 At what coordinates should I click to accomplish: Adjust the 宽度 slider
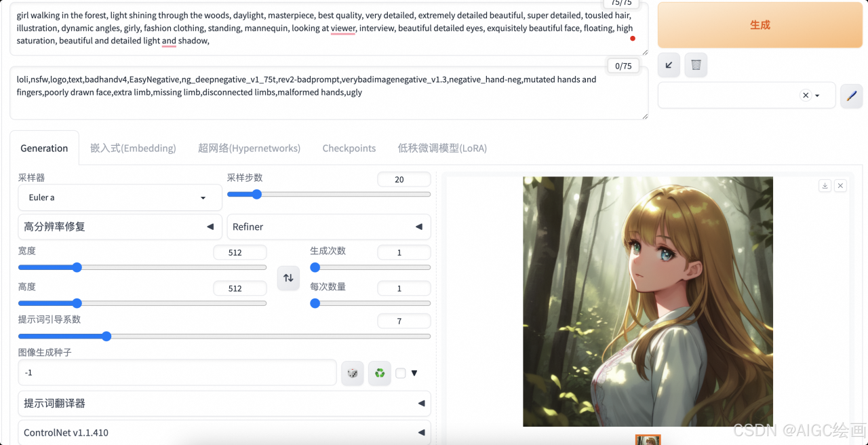pos(142,267)
